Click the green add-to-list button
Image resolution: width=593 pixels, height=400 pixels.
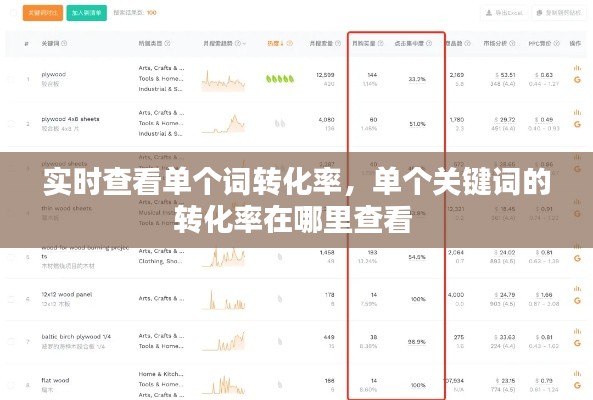pyautogui.click(x=87, y=13)
